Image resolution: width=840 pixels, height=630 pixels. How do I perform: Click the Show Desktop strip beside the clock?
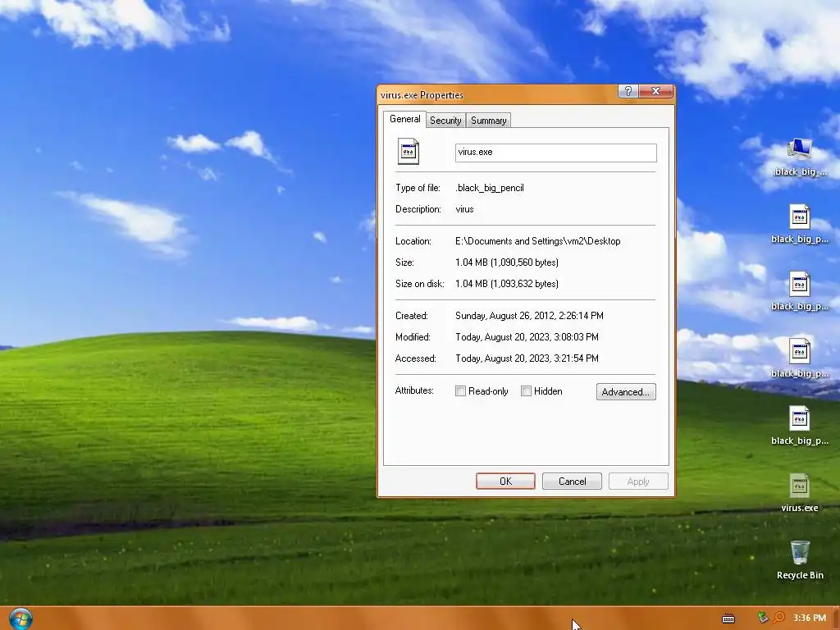click(x=836, y=619)
